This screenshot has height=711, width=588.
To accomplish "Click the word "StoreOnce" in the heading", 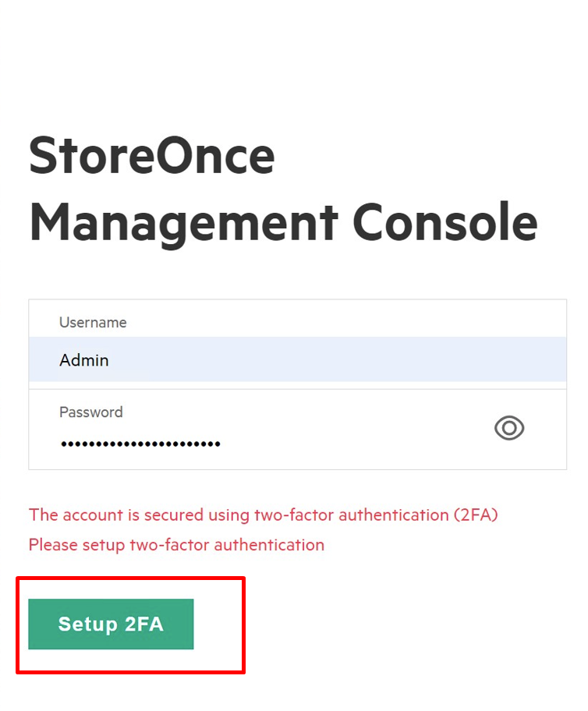I will point(152,156).
